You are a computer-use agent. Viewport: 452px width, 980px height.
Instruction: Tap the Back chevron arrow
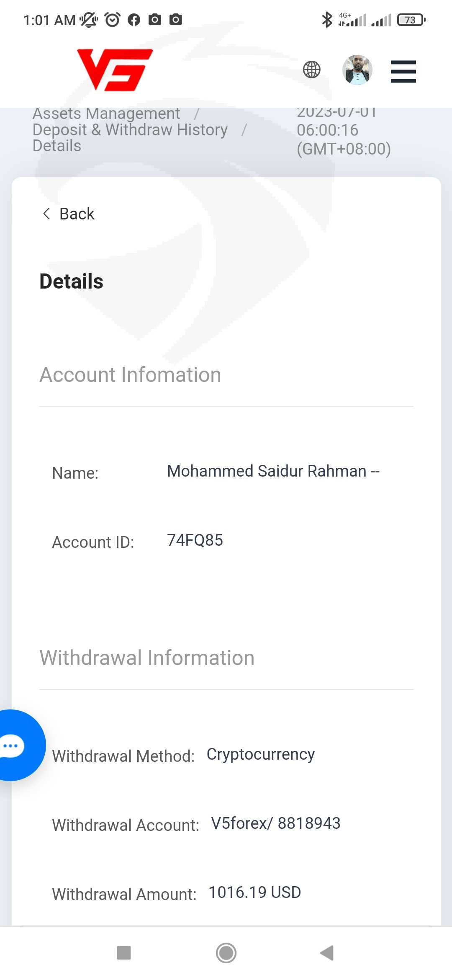coord(46,214)
